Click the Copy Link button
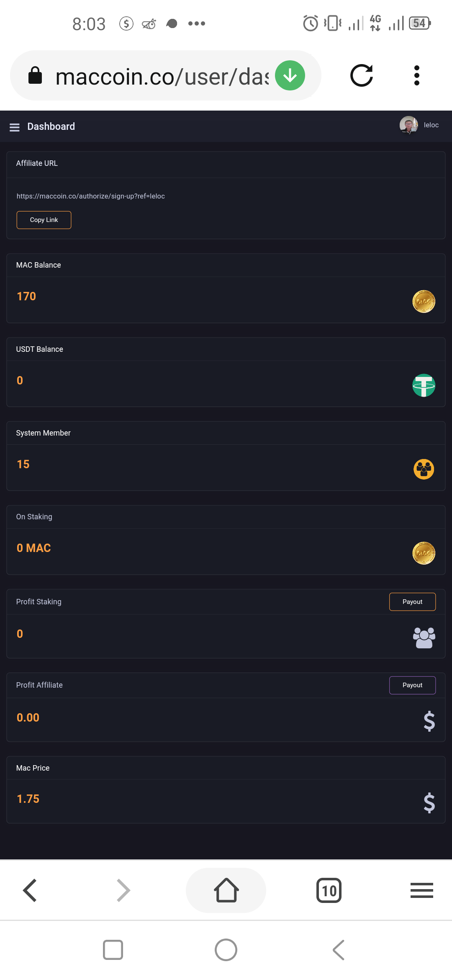 44,220
